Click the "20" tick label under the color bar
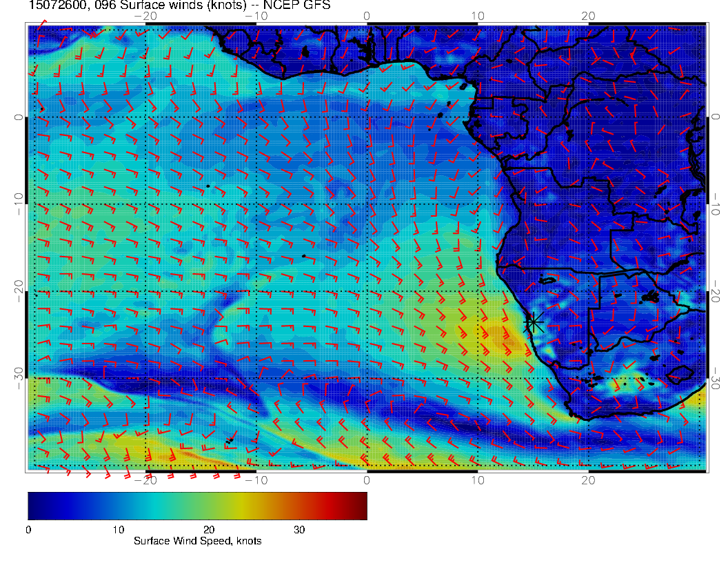The image size is (728, 563). point(208,530)
